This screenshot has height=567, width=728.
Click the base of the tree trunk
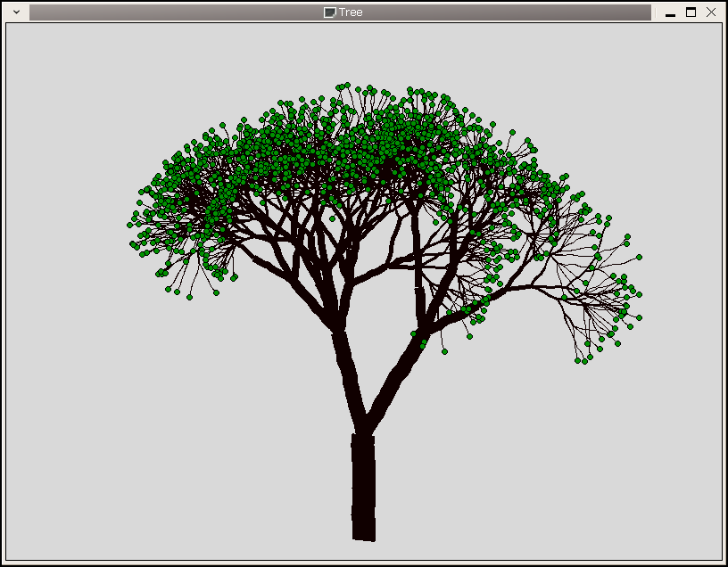pos(363,526)
